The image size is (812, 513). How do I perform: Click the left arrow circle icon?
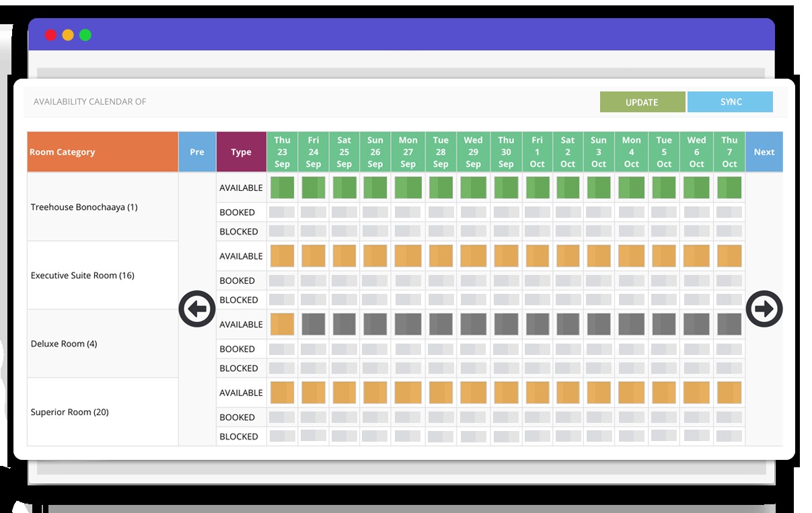[x=196, y=309]
